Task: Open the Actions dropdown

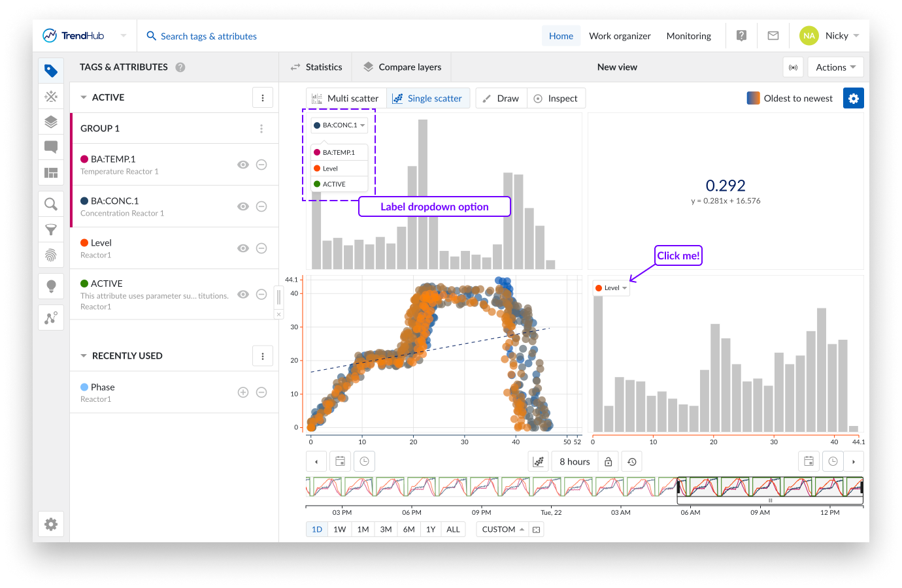Action: point(835,67)
